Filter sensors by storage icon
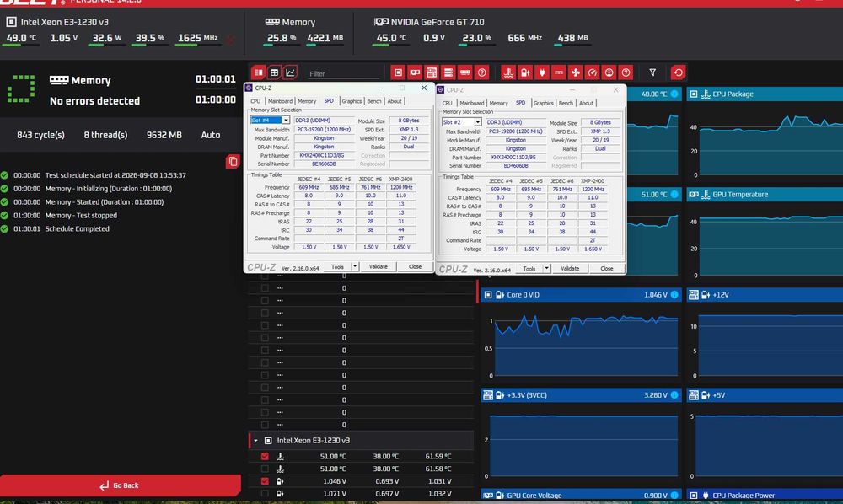 click(x=448, y=72)
